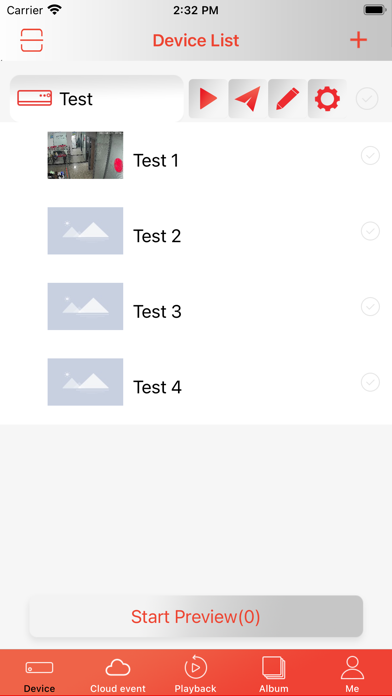The height and width of the screenshot is (696, 392).
Task: Tick the Test 2 channel checkmark
Action: pos(370,231)
